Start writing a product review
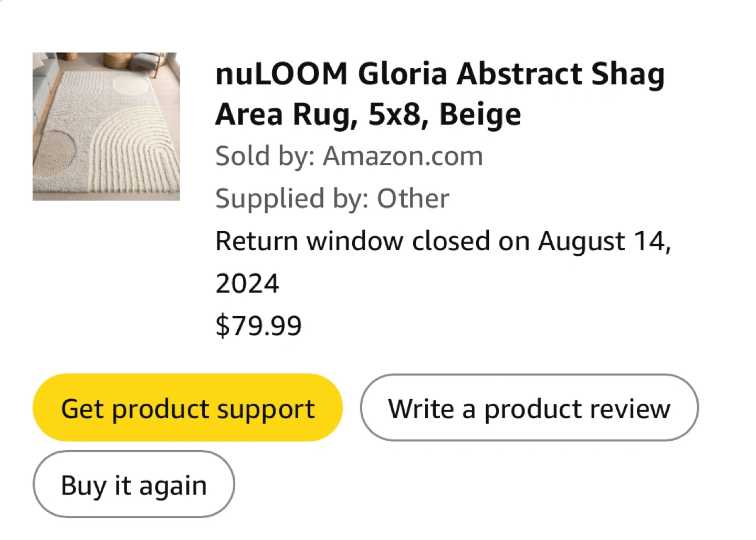The image size is (756, 540). click(529, 408)
